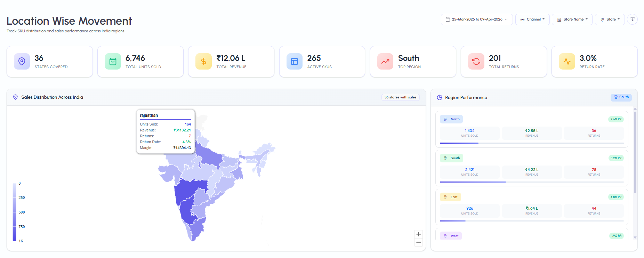Screen dimensions: 644x258
Task: Click the trophy icon on South badge
Action: click(x=616, y=97)
